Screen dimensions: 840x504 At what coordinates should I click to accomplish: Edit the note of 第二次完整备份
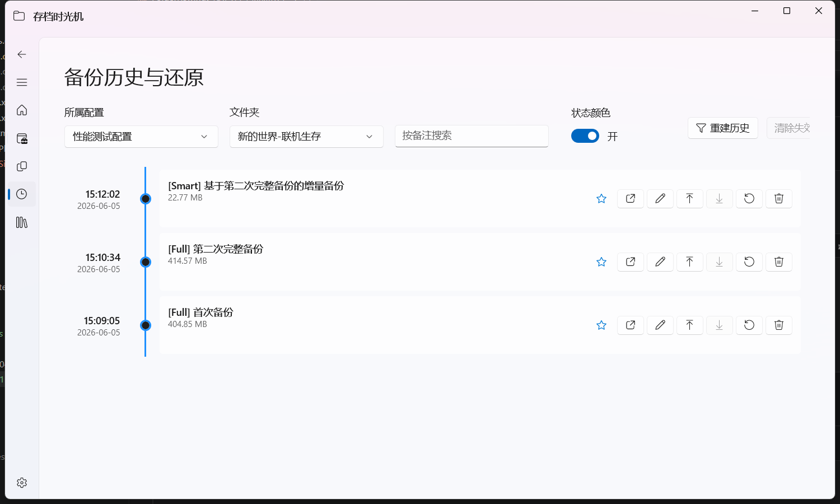660,262
